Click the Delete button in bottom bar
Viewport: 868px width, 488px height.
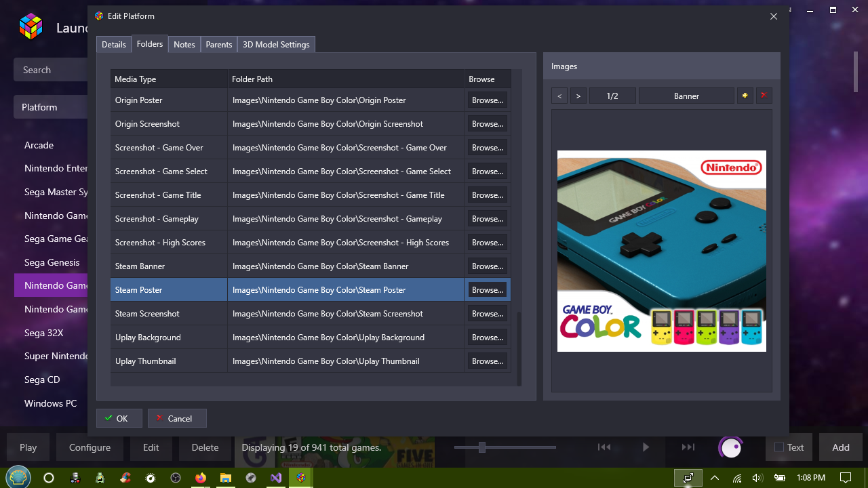205,447
